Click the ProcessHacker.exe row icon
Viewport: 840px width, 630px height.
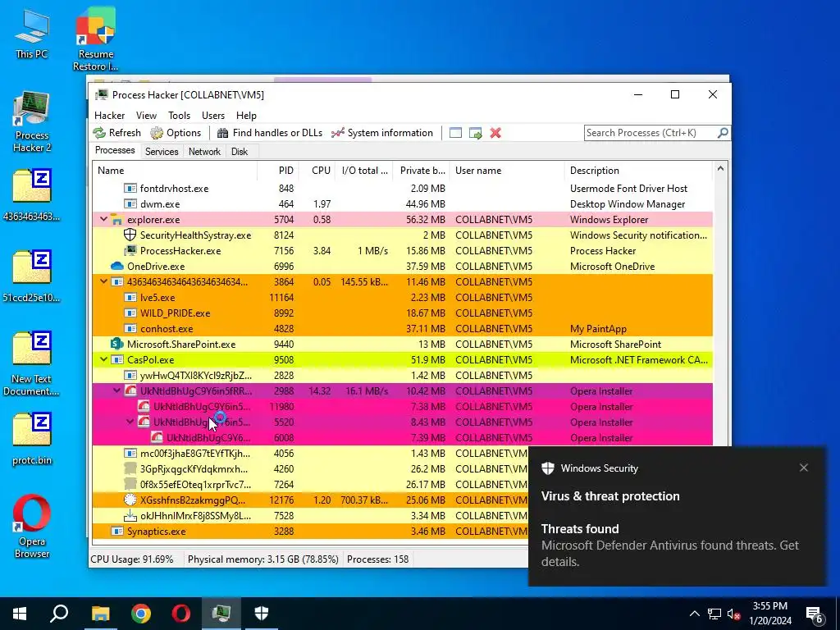[x=130, y=251]
